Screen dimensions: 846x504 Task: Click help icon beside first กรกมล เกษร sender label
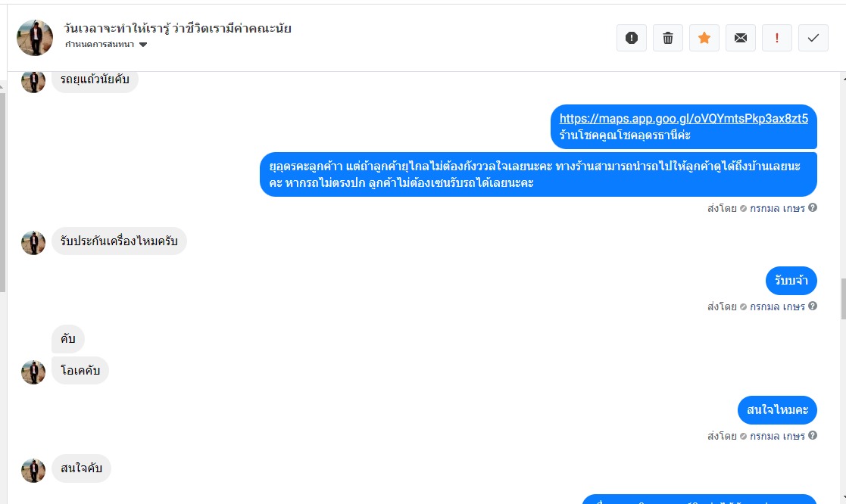[813, 207]
